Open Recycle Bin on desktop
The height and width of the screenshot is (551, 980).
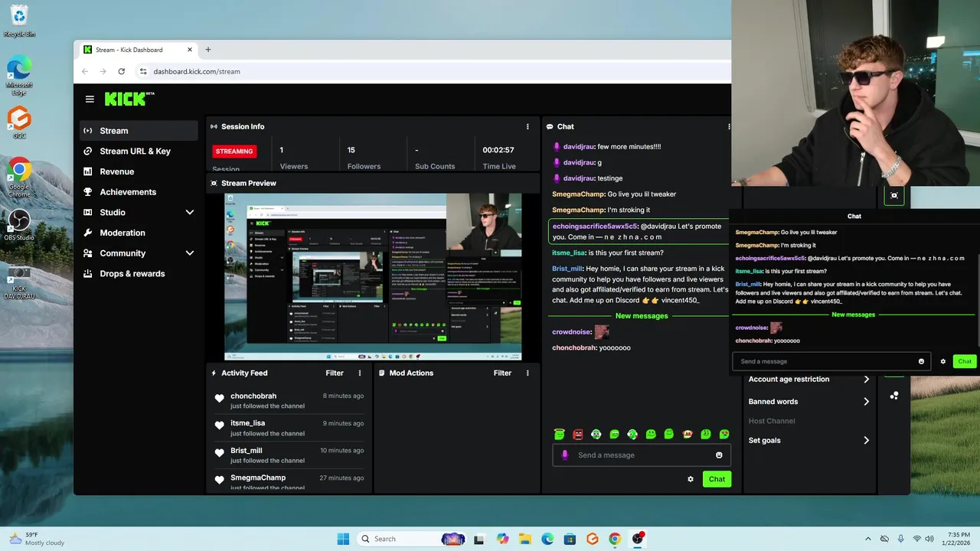[19, 21]
